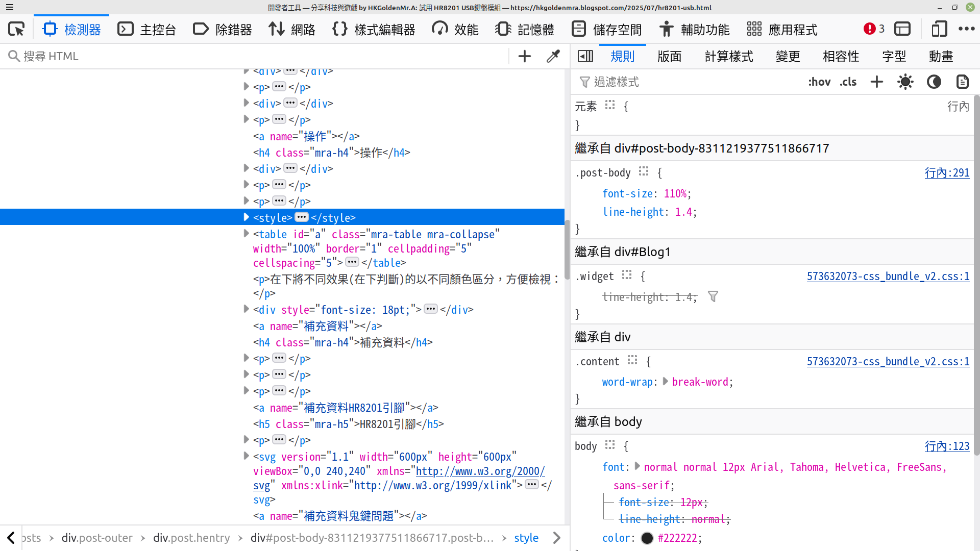Image resolution: width=980 pixels, height=551 pixels.
Task: Open the 除錯器 debugger tab
Action: [x=222, y=29]
